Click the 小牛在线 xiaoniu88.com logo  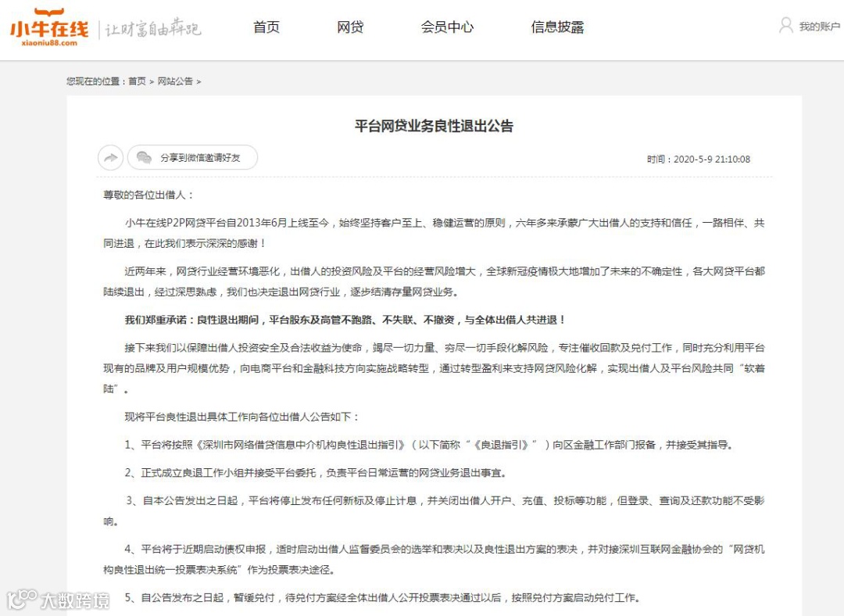49,27
